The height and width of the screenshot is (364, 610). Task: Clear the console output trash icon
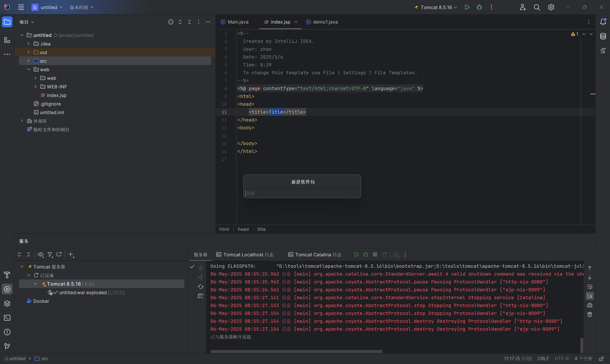tap(590, 314)
